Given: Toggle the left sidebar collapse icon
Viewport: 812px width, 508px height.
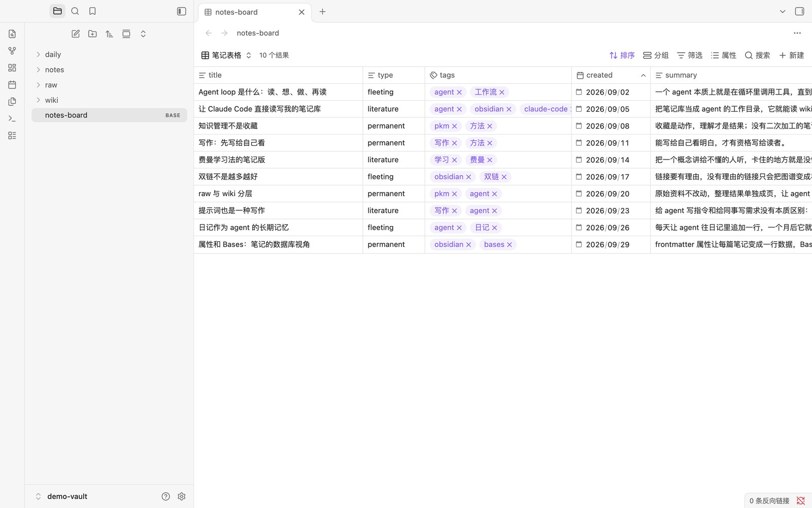Looking at the screenshot, I should point(181,11).
